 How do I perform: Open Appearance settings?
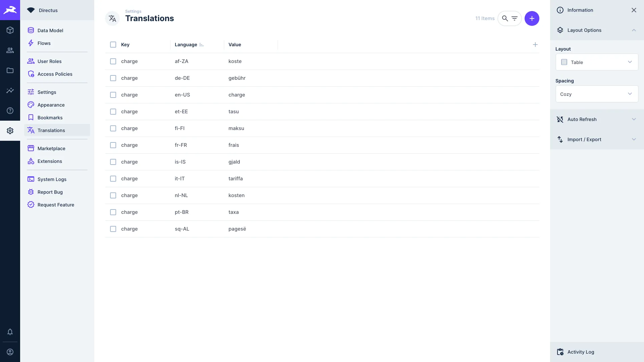tap(51, 105)
